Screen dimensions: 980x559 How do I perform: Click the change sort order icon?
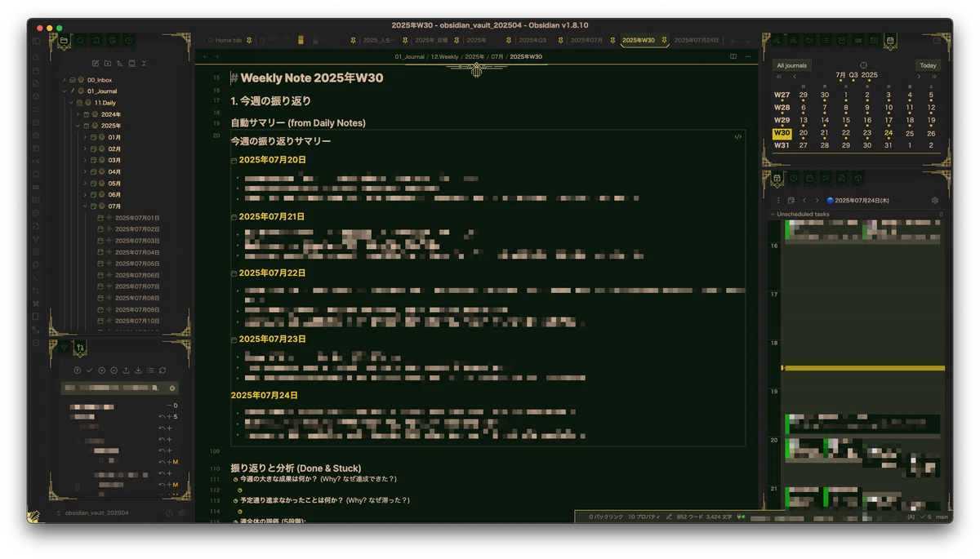[120, 63]
